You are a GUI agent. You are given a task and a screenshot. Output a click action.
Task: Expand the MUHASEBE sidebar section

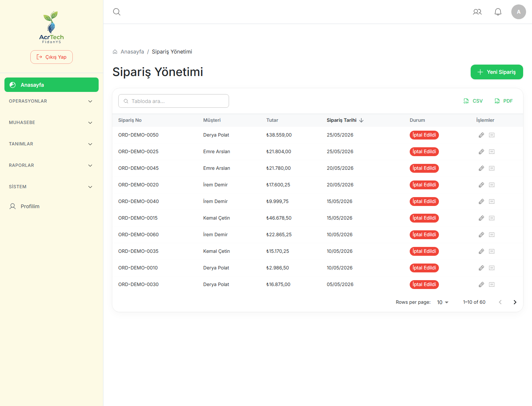tap(51, 123)
